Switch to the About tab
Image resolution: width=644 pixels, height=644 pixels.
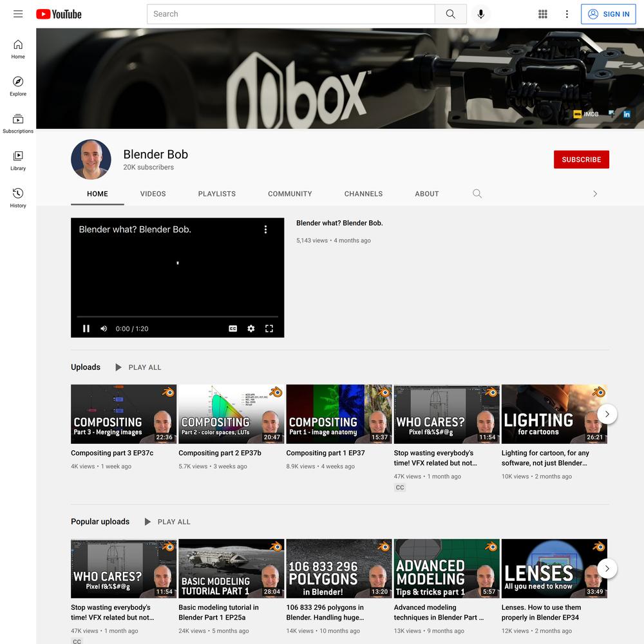[x=427, y=194]
